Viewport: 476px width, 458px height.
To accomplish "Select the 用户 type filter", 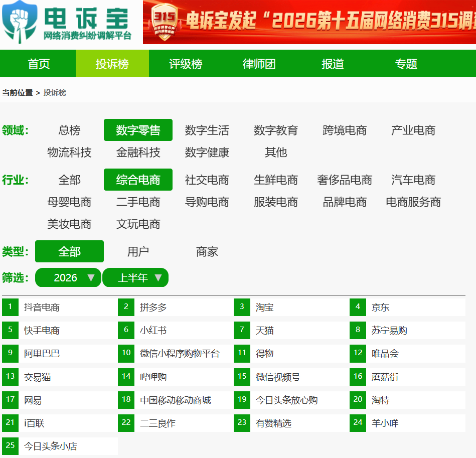I will click(138, 252).
